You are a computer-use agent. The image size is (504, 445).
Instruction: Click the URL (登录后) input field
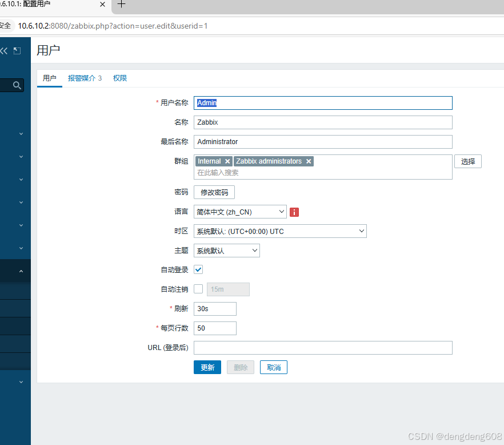click(x=323, y=348)
